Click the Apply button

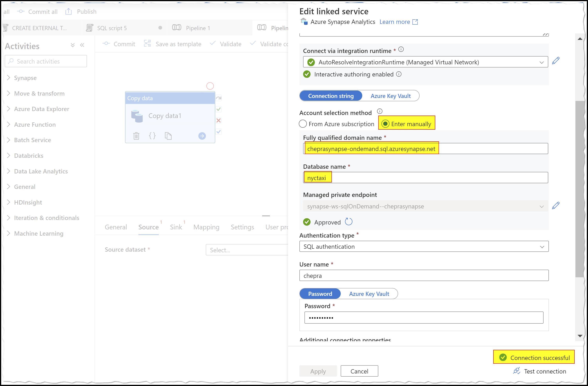(x=318, y=371)
